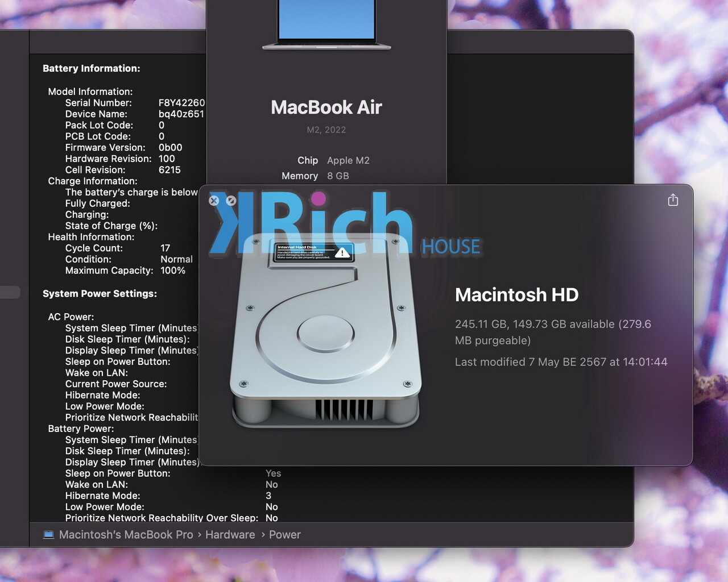Click the 'PCB Lot Code:' row
Image resolution: width=728 pixels, height=582 pixels.
(115, 136)
